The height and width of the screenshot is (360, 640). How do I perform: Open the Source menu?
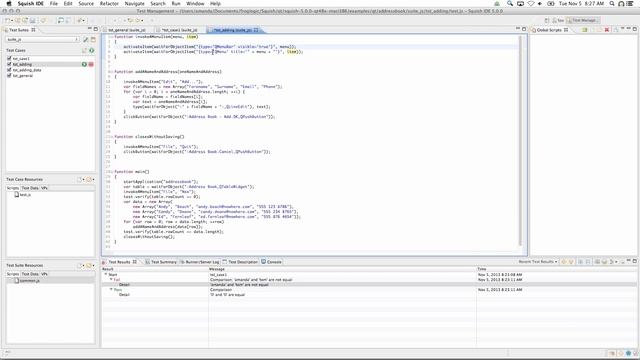[x=86, y=3]
